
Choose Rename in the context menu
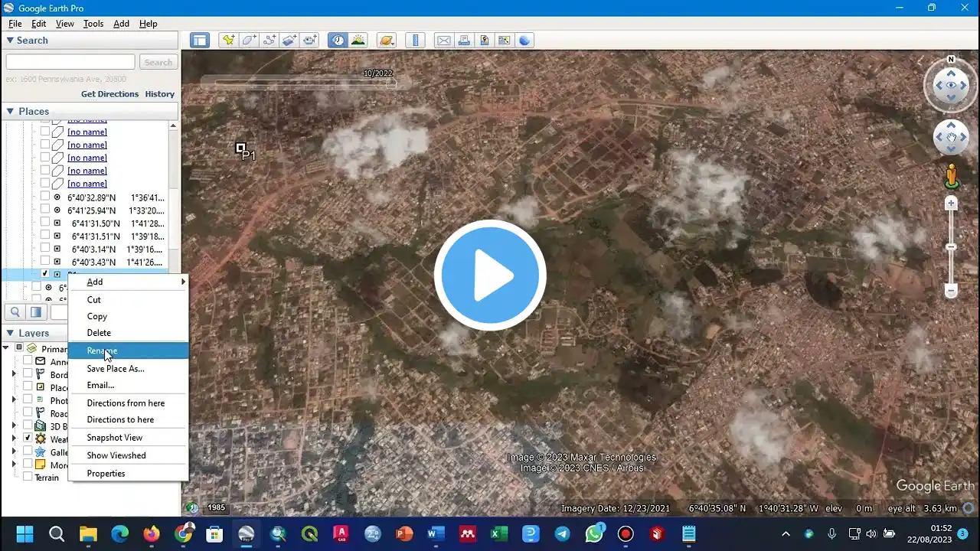pyautogui.click(x=128, y=350)
